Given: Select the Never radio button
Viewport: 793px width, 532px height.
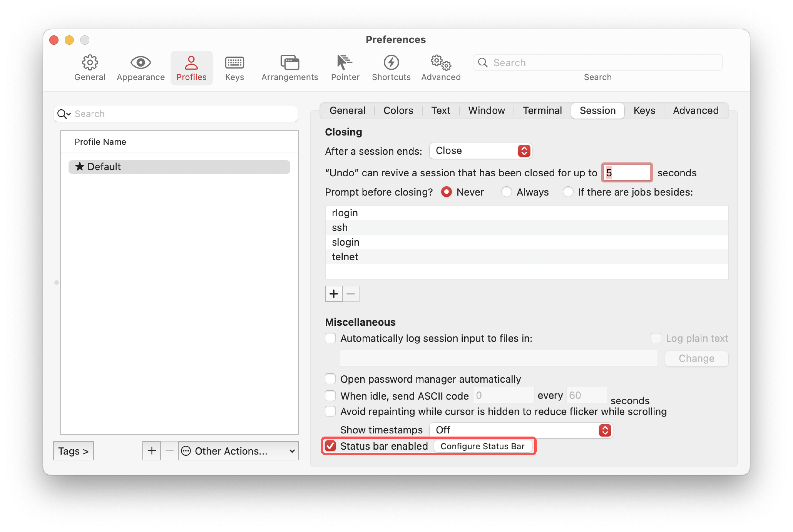Looking at the screenshot, I should click(447, 192).
